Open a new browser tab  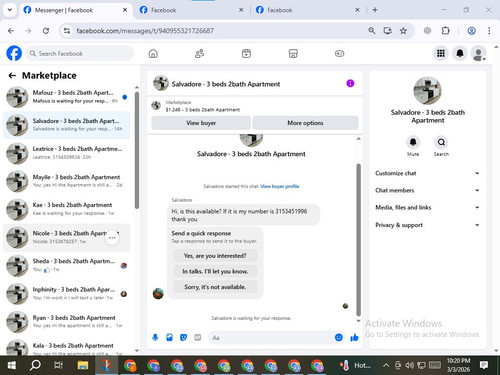point(375,10)
